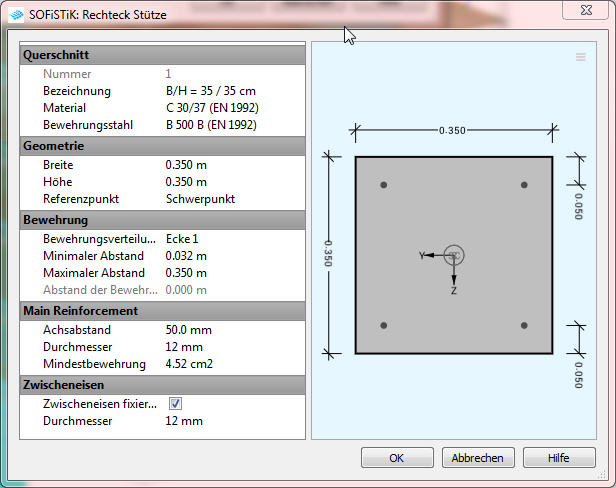Collapse the Querschnitt section header
The height and width of the screenshot is (488, 616).
click(x=162, y=55)
